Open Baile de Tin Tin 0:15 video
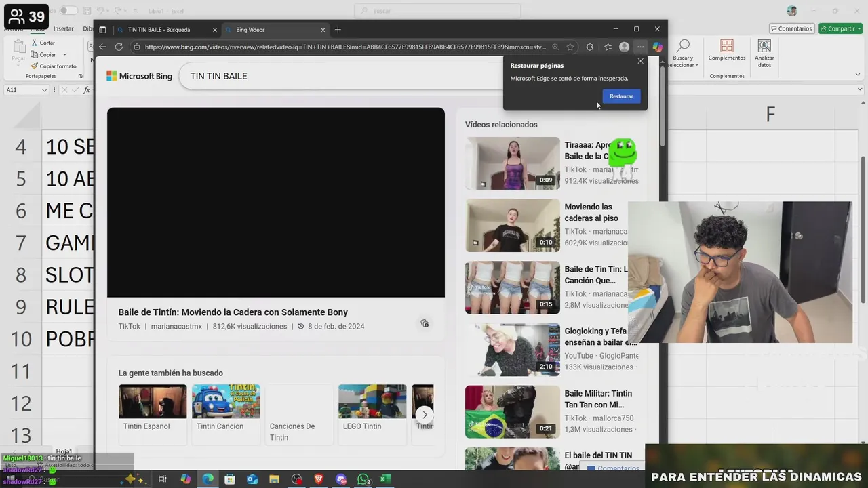 [513, 287]
